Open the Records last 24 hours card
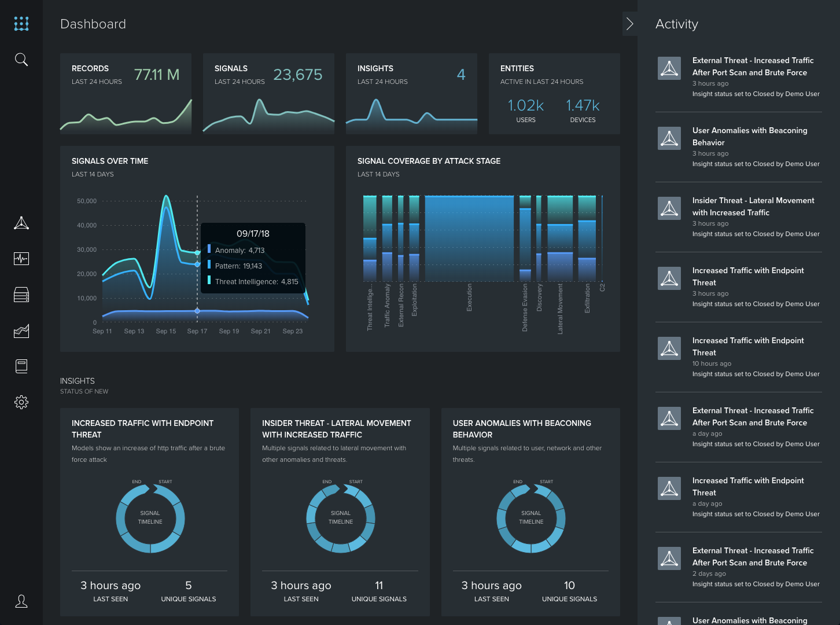 click(x=126, y=94)
